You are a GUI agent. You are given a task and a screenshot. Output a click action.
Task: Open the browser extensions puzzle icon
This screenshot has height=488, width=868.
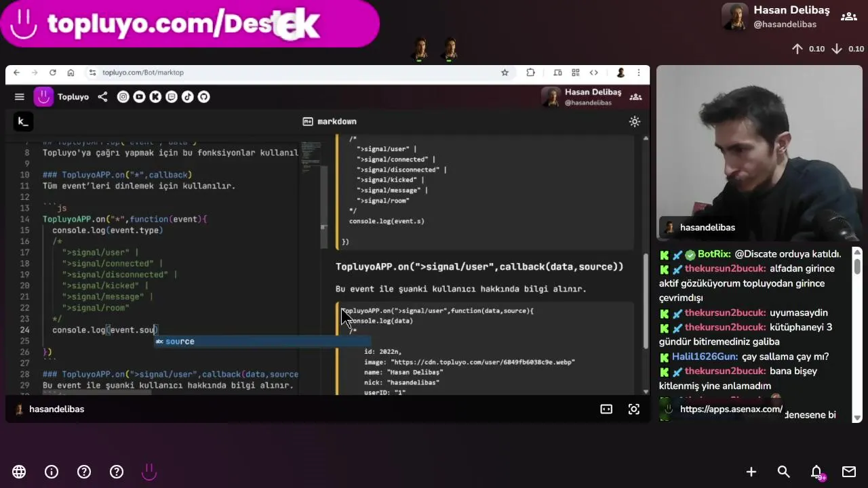pyautogui.click(x=530, y=73)
